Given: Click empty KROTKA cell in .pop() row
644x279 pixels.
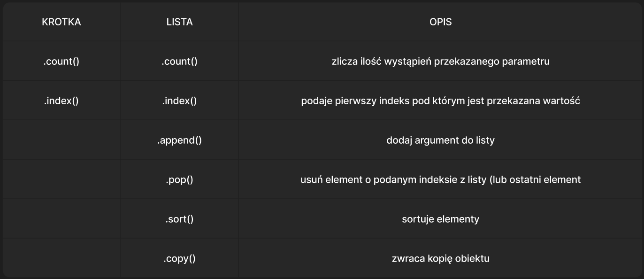Looking at the screenshot, I should [x=61, y=180].
